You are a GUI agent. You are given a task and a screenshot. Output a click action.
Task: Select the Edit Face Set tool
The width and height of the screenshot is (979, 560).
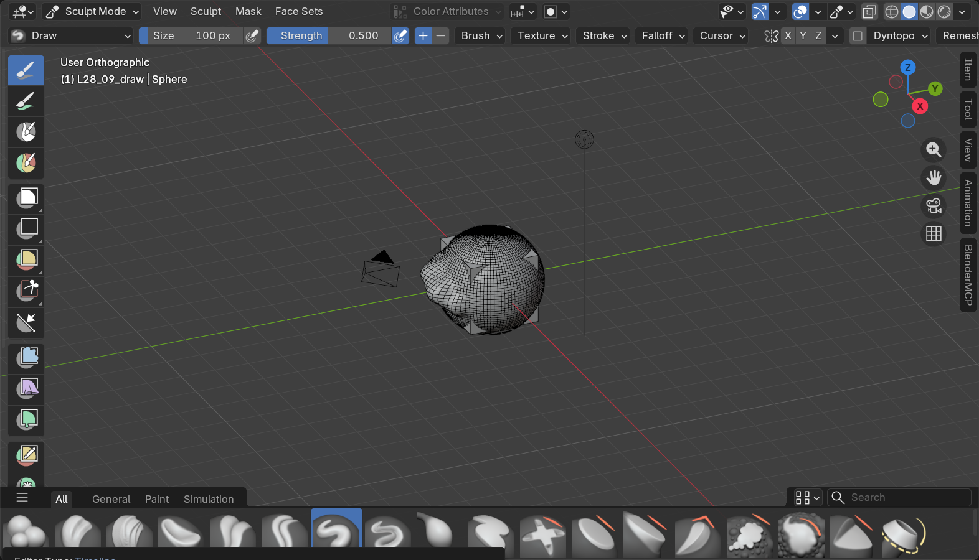[x=26, y=456]
